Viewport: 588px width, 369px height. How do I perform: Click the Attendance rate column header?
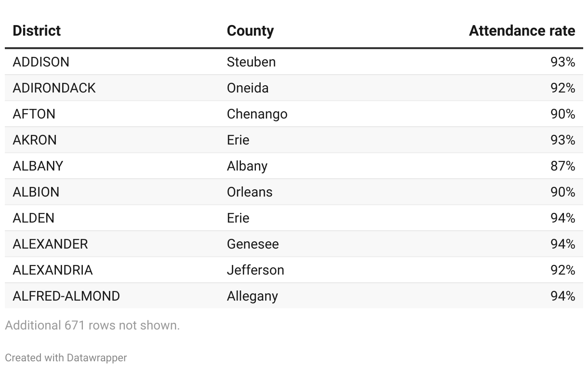pyautogui.click(x=522, y=31)
